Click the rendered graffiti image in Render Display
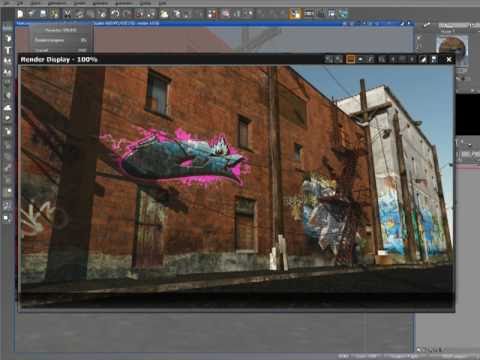The image size is (480, 360). pyautogui.click(x=237, y=186)
